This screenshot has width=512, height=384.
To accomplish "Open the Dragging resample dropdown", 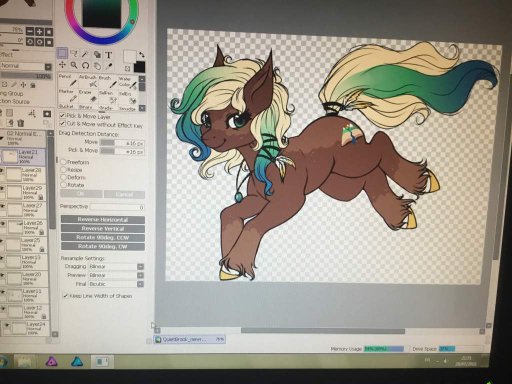I will pos(116,267).
